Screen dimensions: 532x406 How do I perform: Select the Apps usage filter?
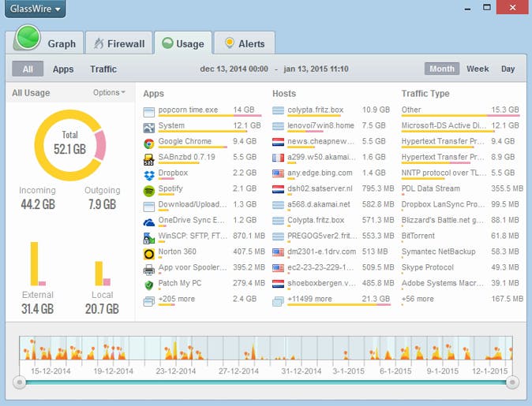click(63, 69)
